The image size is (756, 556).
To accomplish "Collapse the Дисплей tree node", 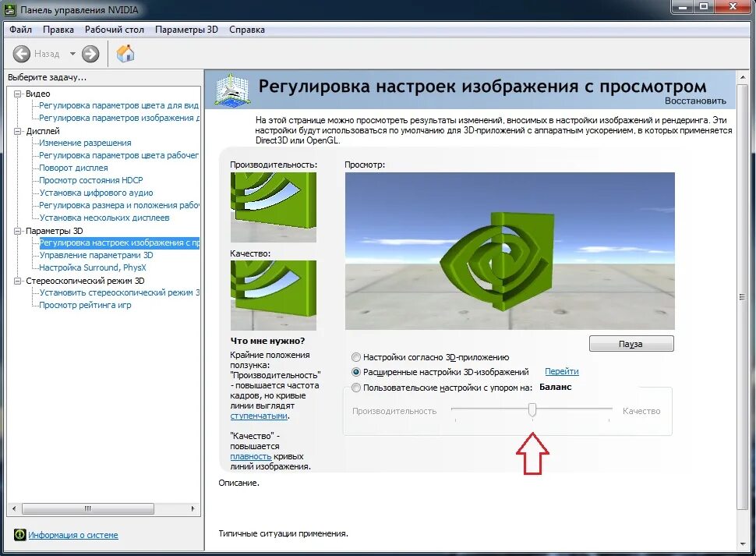I will (18, 131).
